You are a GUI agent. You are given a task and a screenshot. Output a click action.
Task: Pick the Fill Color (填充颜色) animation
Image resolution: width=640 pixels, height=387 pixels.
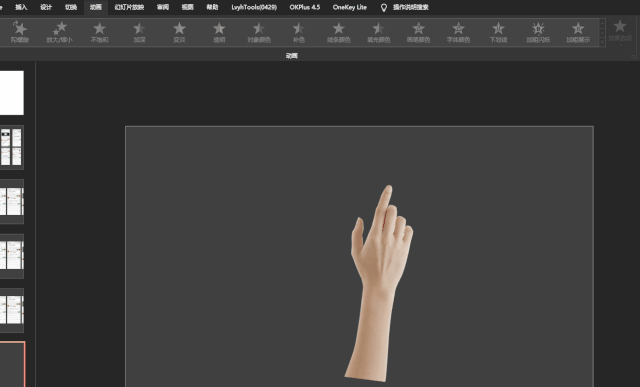tap(378, 32)
